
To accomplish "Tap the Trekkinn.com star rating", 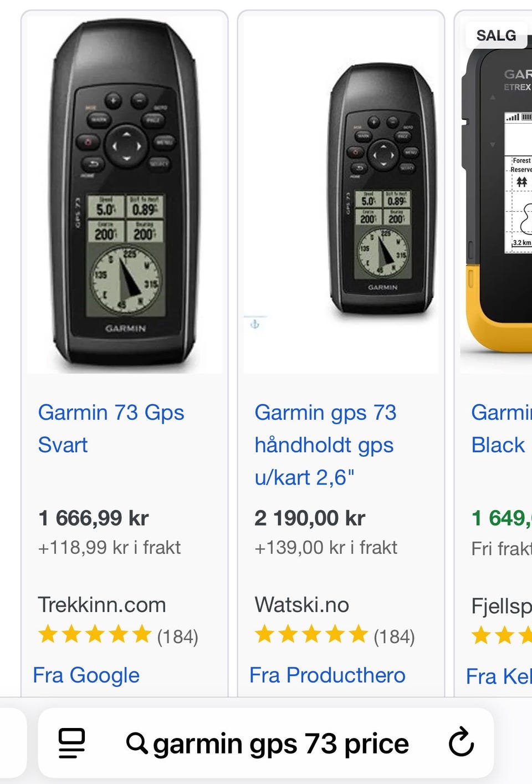I will (x=95, y=635).
